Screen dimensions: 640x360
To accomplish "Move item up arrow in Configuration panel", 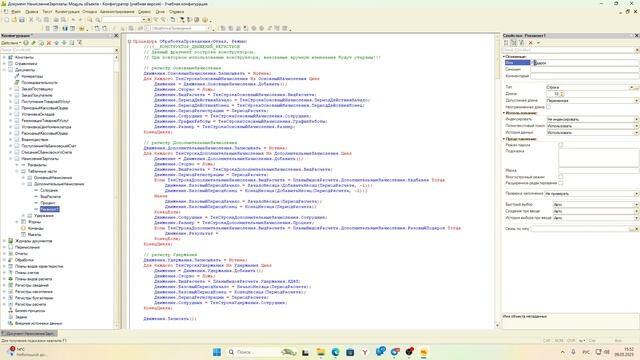I will pyautogui.click(x=57, y=42).
